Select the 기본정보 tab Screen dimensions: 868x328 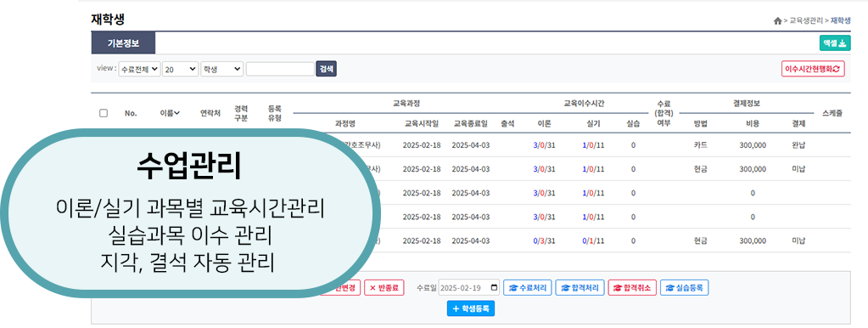[x=123, y=43]
